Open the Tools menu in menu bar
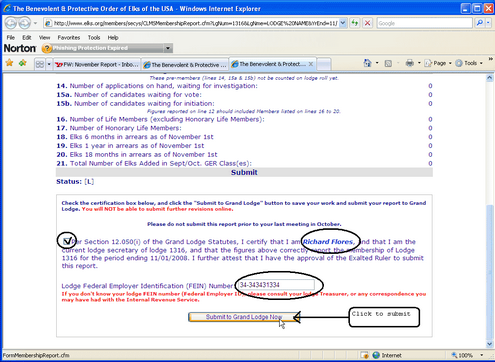Viewport: 495px width, 362px height. [94, 37]
